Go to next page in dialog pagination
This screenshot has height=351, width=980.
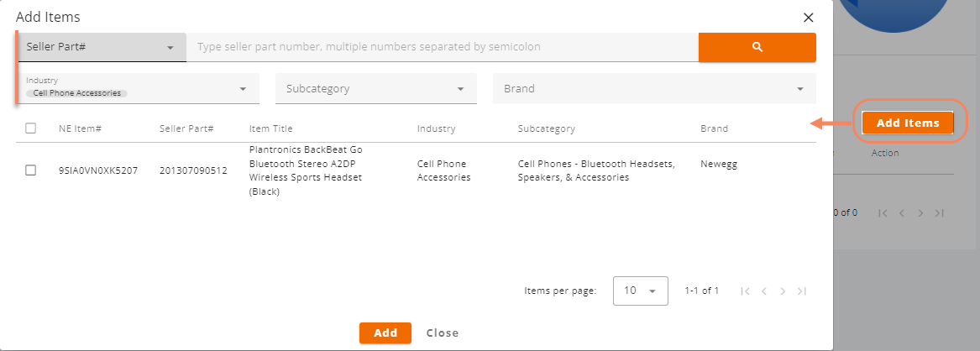coord(783,291)
